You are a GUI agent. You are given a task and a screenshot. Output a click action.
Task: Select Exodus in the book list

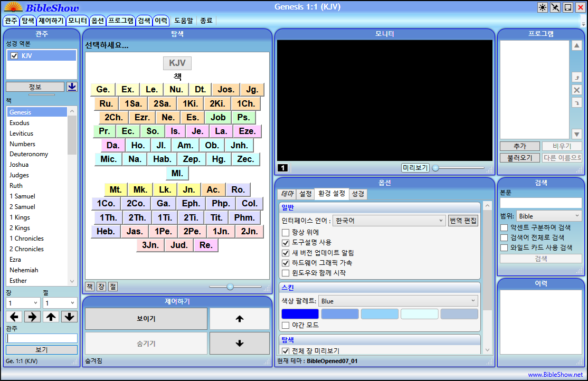tap(20, 123)
